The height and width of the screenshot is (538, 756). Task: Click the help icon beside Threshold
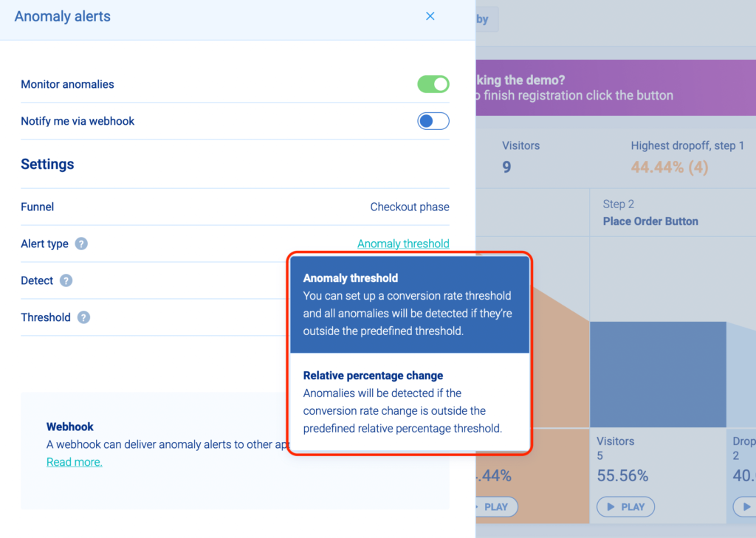click(83, 317)
